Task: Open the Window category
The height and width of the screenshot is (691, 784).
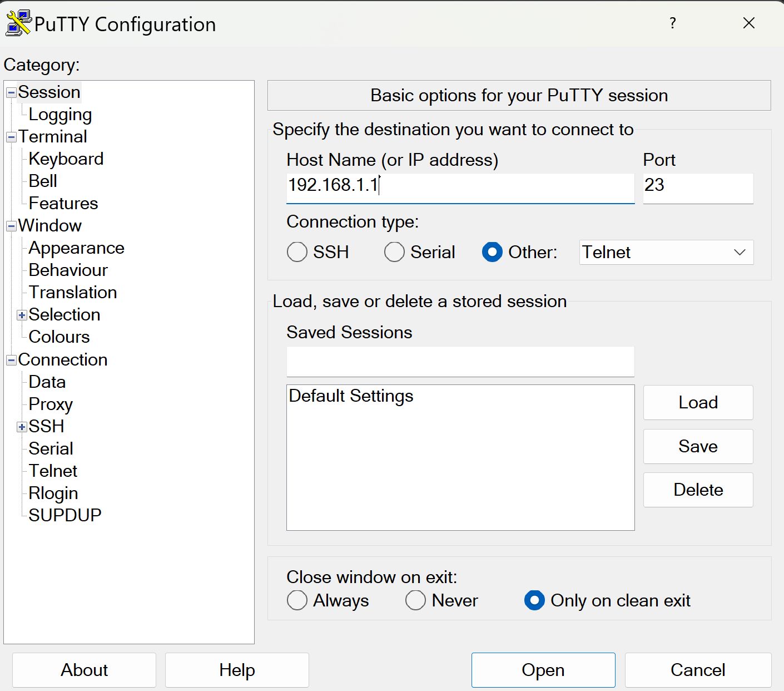Action: (x=49, y=225)
